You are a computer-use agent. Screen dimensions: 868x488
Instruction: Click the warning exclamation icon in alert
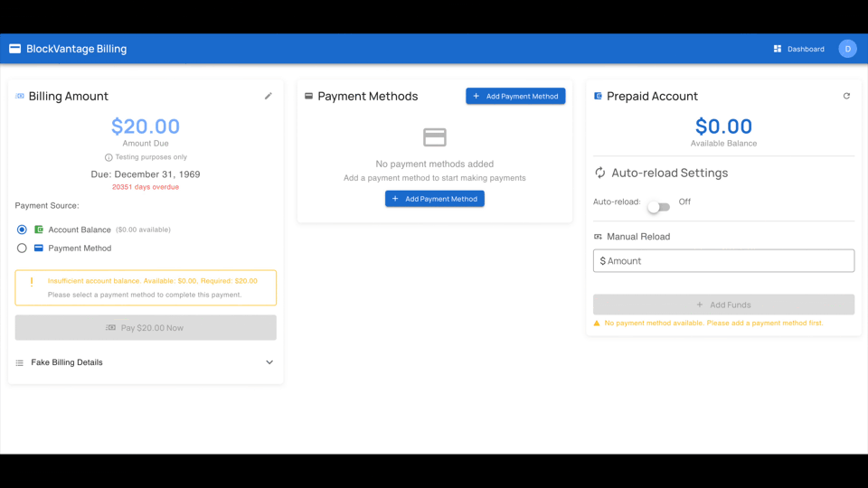(32, 282)
